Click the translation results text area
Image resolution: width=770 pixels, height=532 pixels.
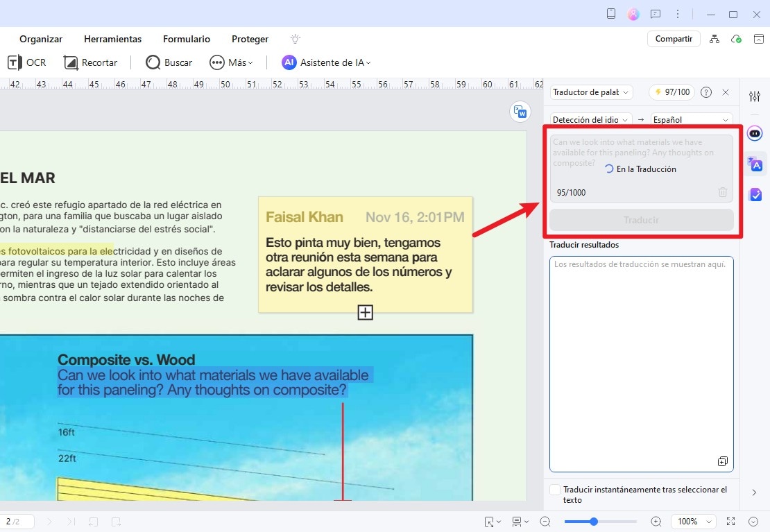(642, 363)
